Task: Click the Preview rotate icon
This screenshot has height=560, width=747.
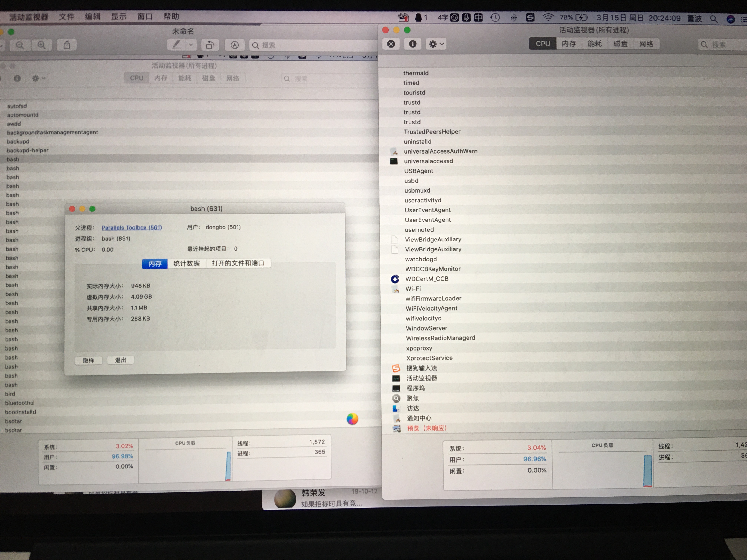Action: (210, 45)
